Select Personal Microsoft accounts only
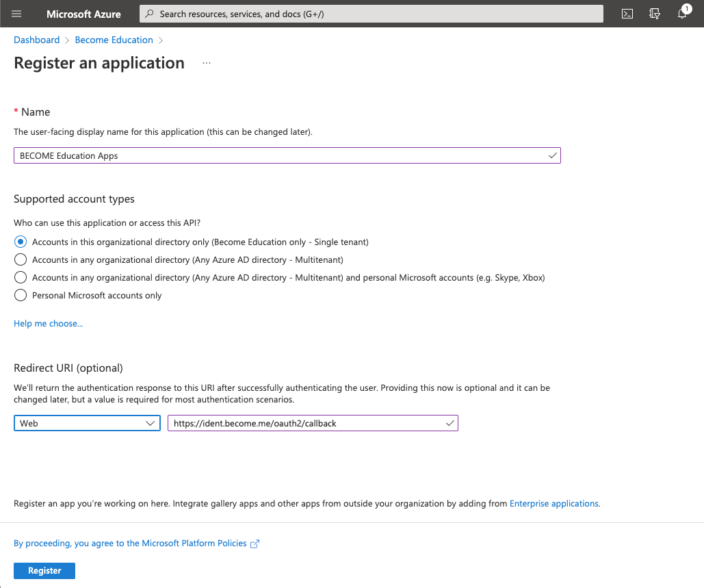704x588 pixels. [x=21, y=295]
